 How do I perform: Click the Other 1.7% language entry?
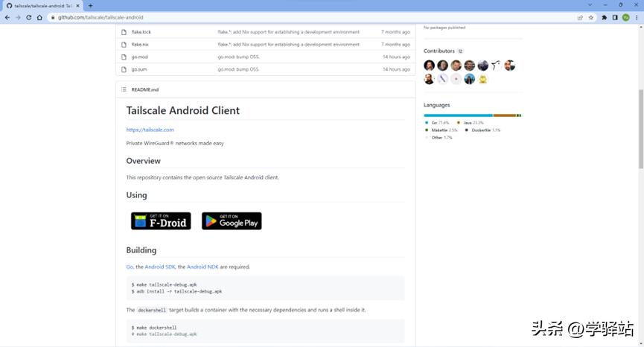(x=439, y=138)
